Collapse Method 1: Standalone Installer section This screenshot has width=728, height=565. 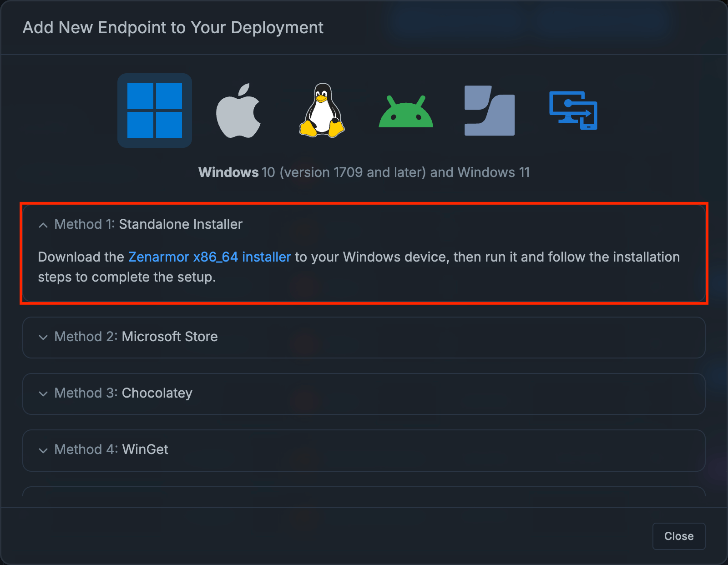(148, 224)
